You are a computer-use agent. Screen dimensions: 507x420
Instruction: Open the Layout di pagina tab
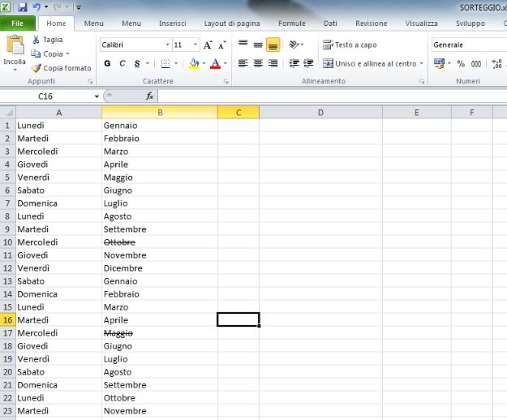(x=232, y=24)
